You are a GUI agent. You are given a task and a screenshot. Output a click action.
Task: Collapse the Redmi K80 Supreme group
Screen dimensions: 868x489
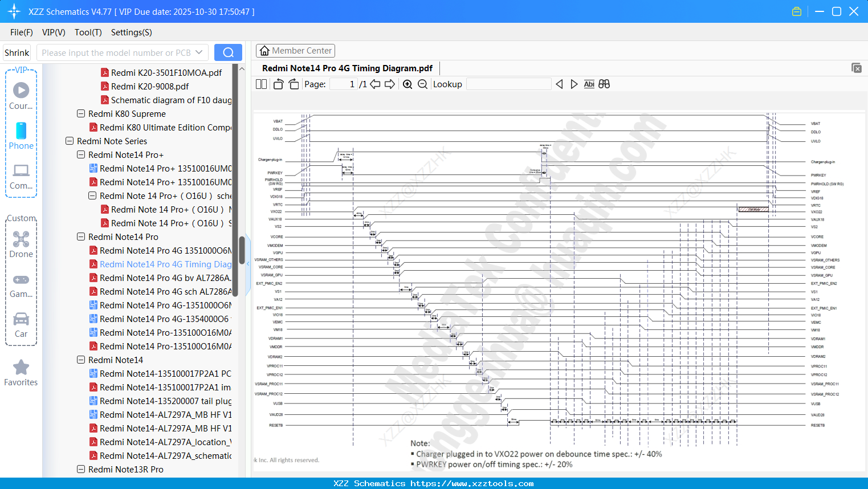coord(80,113)
